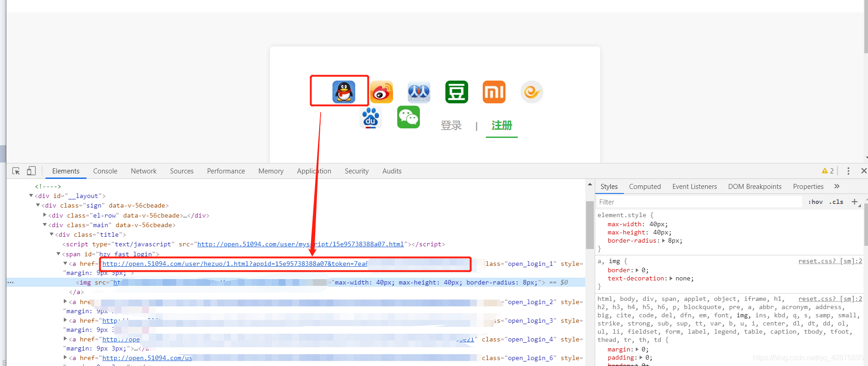Close the DevTools panel
Screen dimensions: 868x366
click(863, 171)
